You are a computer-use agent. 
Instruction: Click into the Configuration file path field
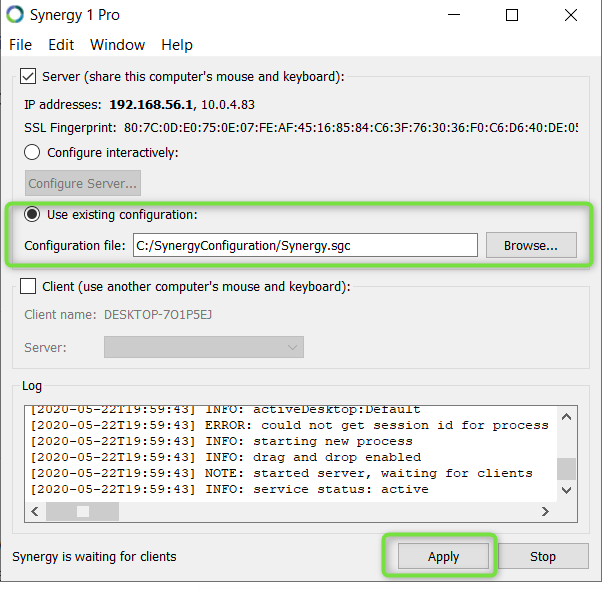coord(305,245)
